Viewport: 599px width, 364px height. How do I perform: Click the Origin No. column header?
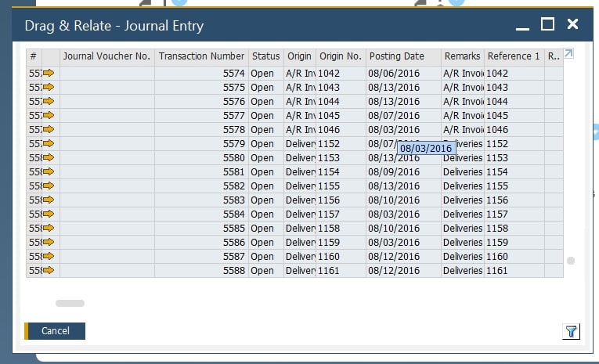coord(341,56)
